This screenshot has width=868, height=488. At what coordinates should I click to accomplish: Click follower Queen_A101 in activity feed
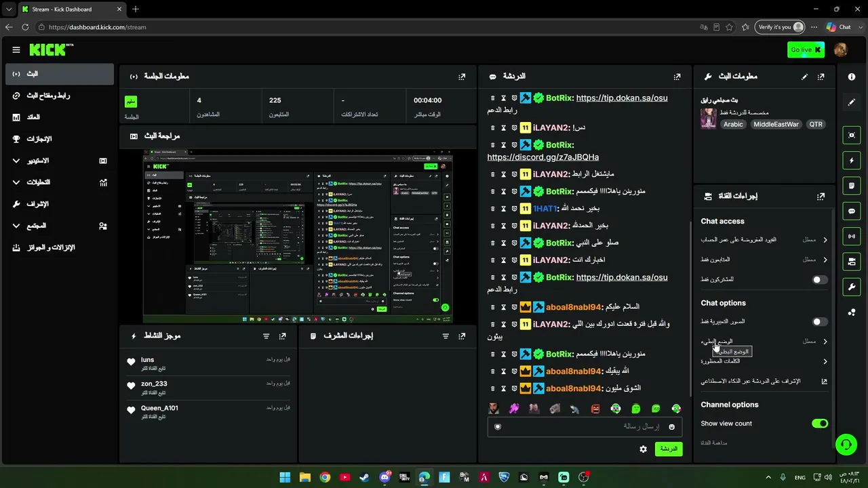click(x=159, y=408)
